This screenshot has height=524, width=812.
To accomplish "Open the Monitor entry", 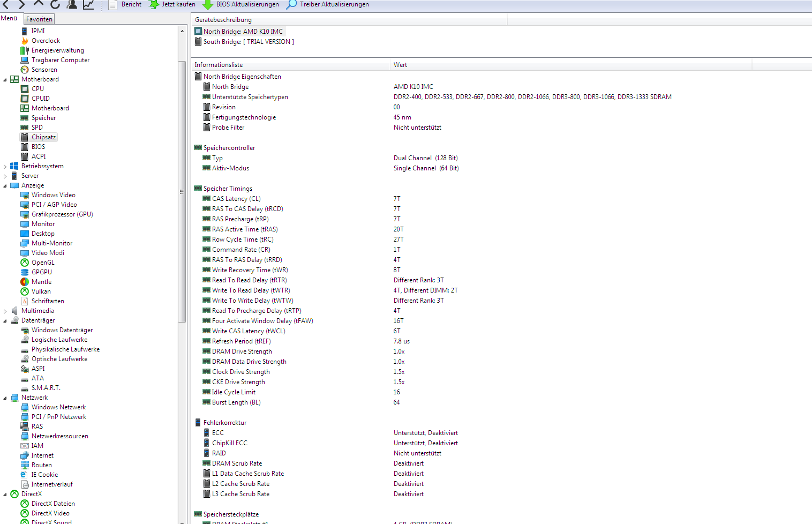I will (x=43, y=224).
